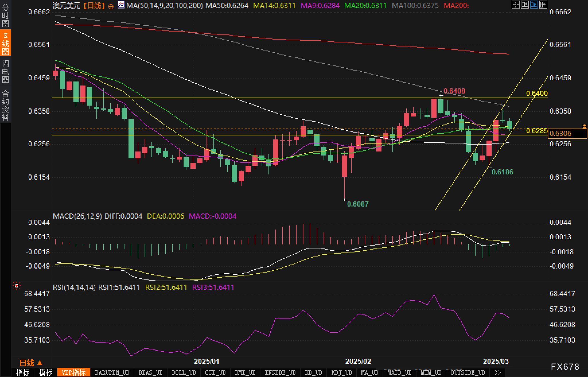Open the 合约资料 panel

(5, 106)
